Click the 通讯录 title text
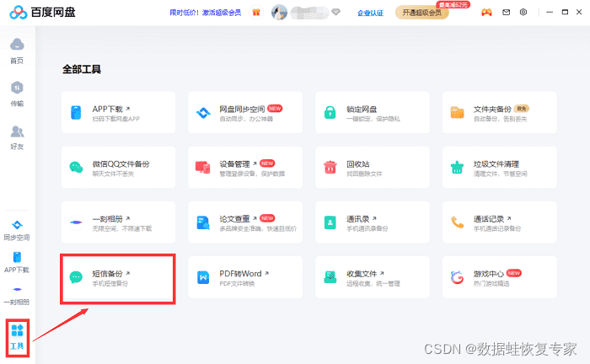Viewport: 590px width, 364px height. (x=358, y=219)
